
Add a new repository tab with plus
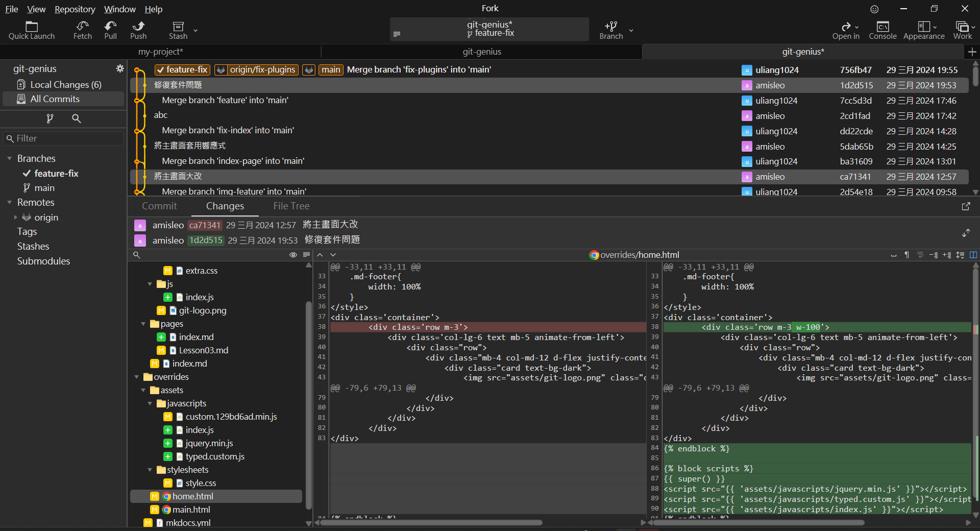point(972,52)
